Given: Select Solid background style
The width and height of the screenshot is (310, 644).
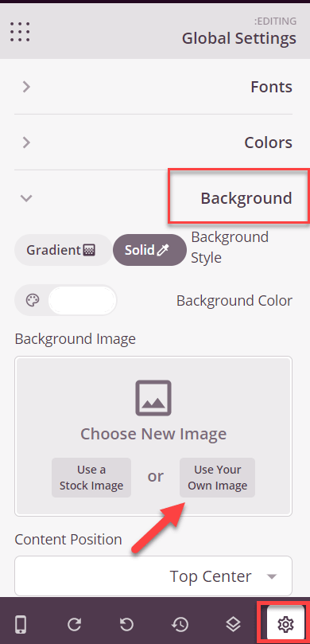Looking at the screenshot, I should coord(149,250).
